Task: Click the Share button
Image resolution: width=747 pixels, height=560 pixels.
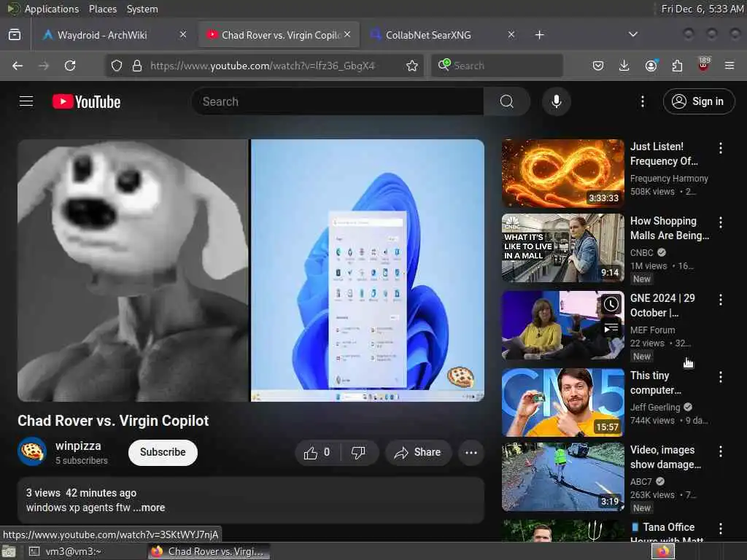Action: coord(417,452)
